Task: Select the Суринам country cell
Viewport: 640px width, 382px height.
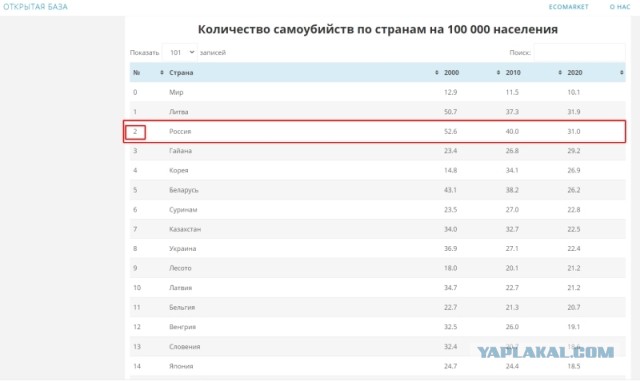Action: [183, 209]
